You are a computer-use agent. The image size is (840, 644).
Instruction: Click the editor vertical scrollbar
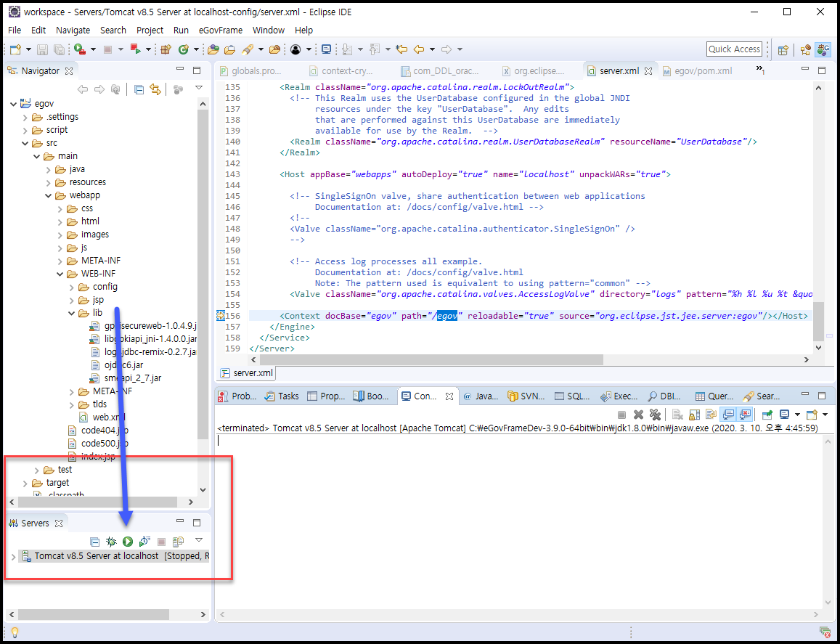tap(818, 322)
